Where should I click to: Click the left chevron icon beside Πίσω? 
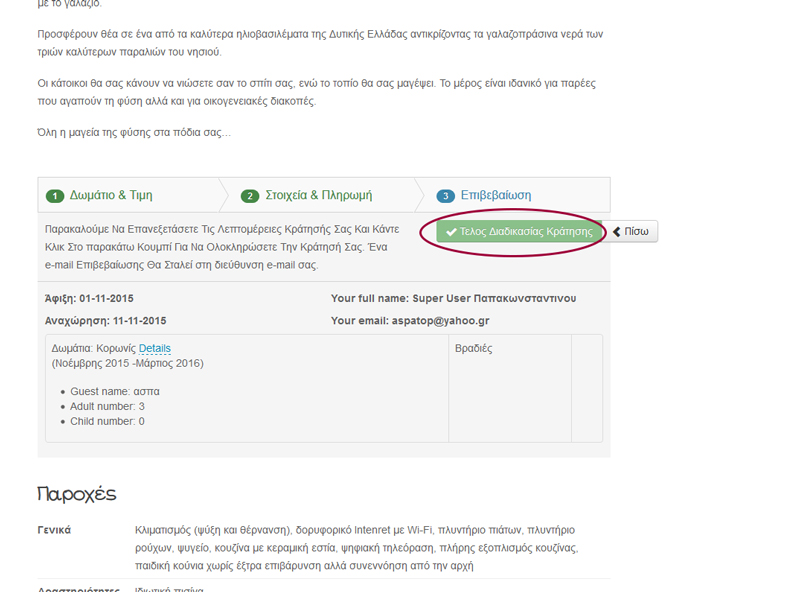[x=617, y=232]
